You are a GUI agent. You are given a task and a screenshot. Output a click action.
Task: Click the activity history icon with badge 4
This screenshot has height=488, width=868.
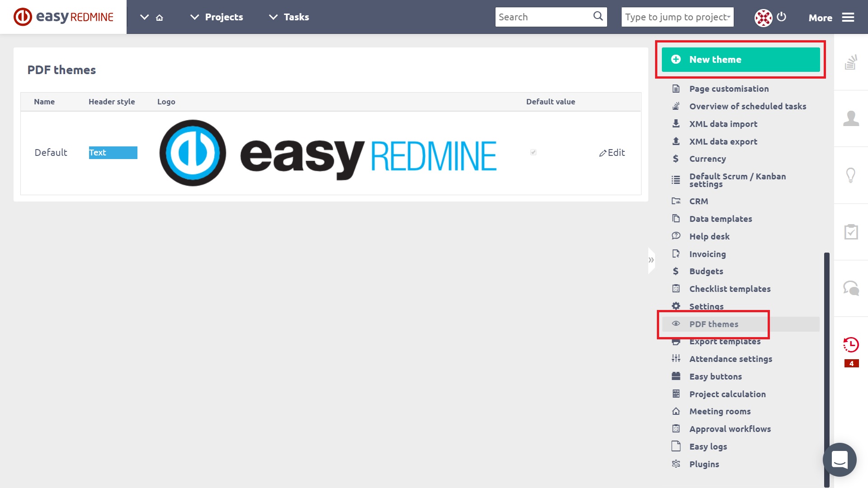[x=851, y=345]
